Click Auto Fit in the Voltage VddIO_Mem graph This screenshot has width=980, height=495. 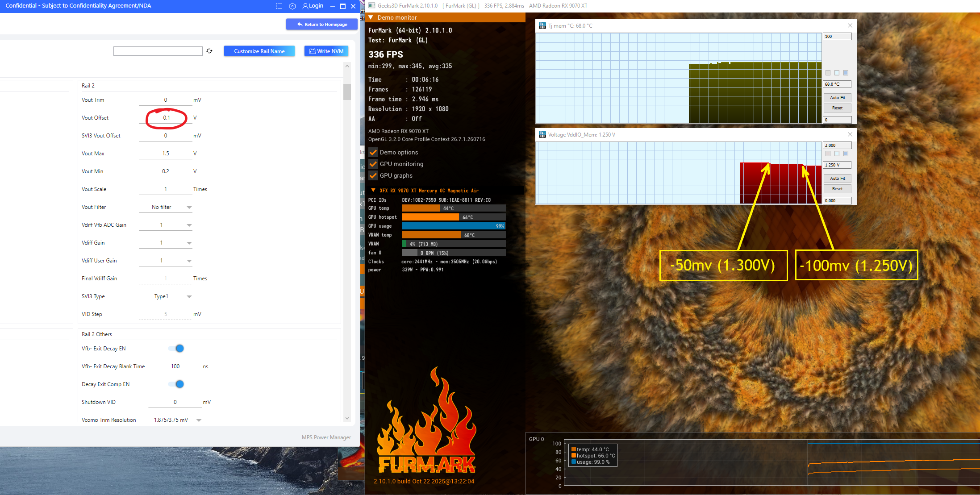pos(837,179)
